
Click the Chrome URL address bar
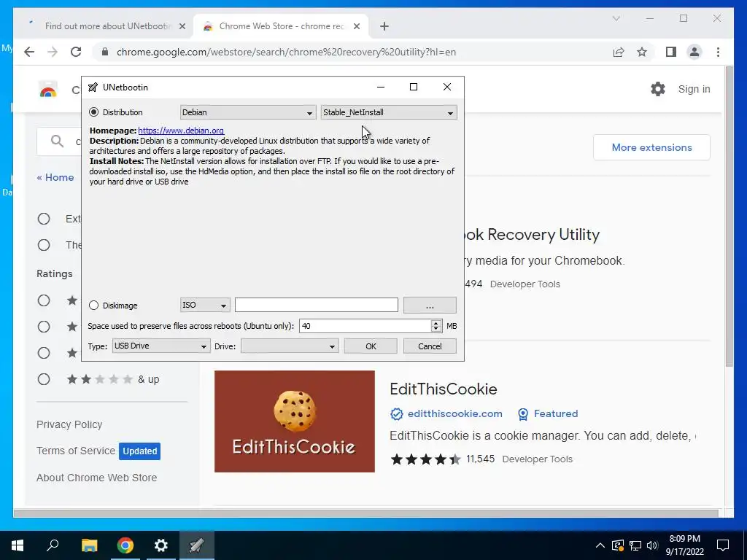coord(286,52)
